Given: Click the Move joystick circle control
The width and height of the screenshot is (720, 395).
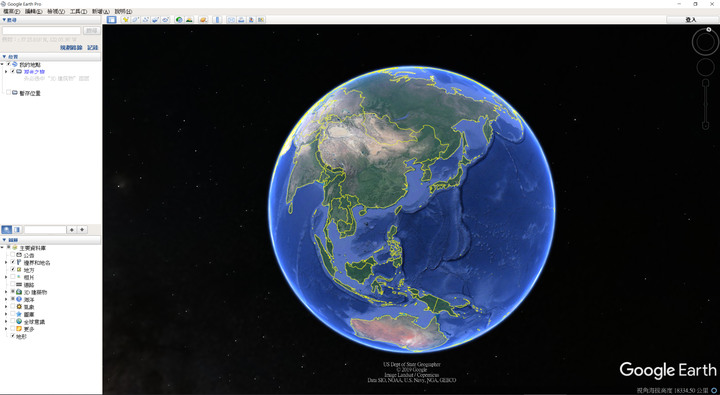Looking at the screenshot, I should (x=705, y=67).
